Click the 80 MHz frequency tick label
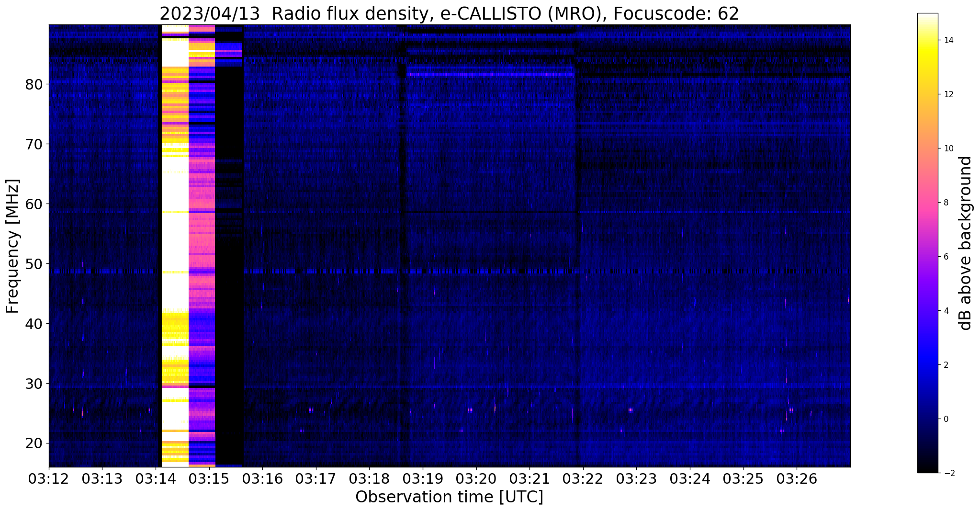980x511 pixels. pos(34,84)
